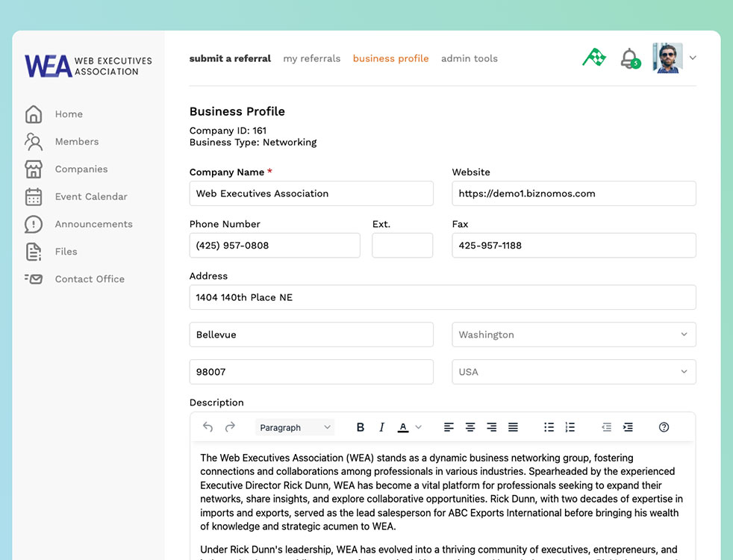Image resolution: width=733 pixels, height=560 pixels.
Task: Click the 98007 zip code field
Action: coord(311,372)
